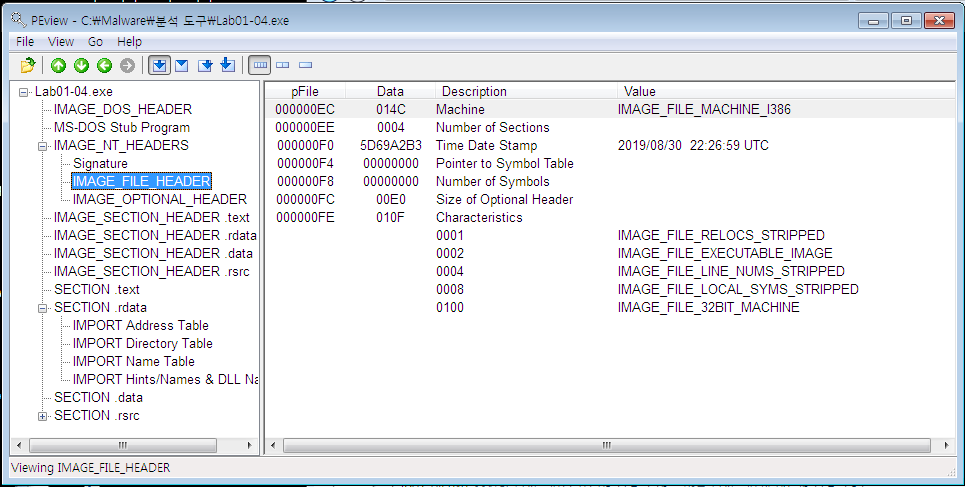Select IMPORT Hints/Names & DLL Names item
Viewport: 965px width, 487px height.
click(165, 379)
